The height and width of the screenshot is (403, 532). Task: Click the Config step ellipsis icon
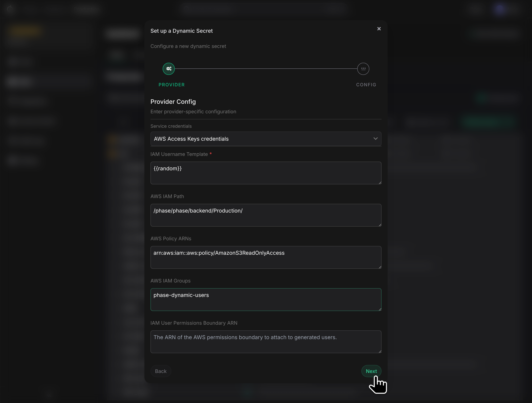363,69
